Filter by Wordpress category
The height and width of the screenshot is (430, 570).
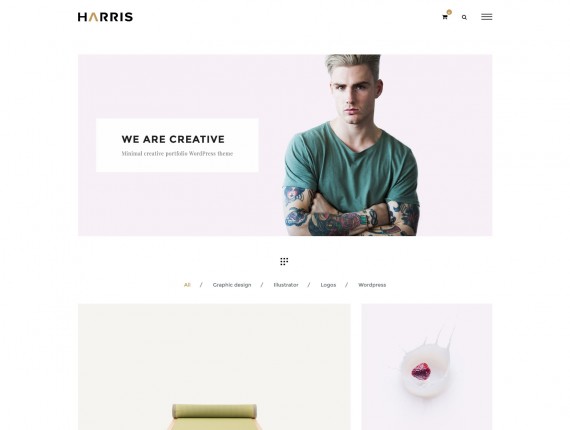pos(372,285)
